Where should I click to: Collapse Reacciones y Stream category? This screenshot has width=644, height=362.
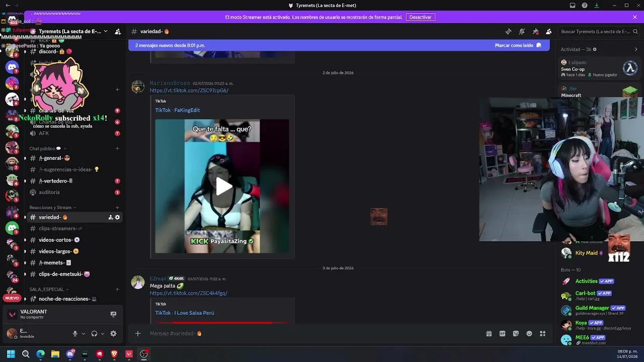pos(52,207)
